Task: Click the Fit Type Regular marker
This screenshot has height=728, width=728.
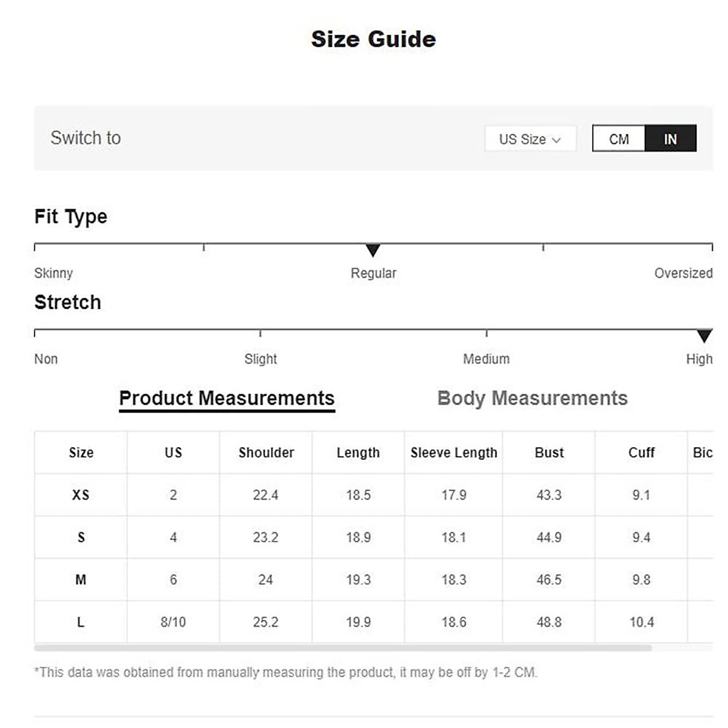Action: (373, 250)
